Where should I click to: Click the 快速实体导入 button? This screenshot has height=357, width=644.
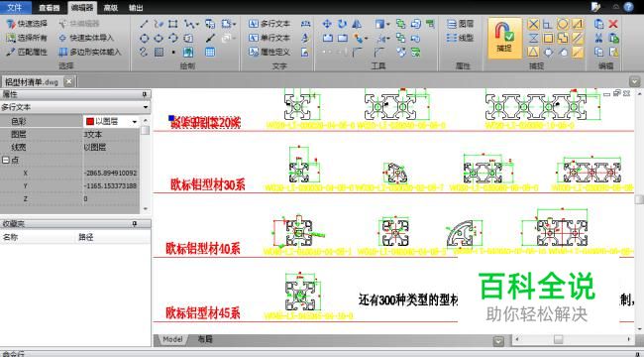86,38
